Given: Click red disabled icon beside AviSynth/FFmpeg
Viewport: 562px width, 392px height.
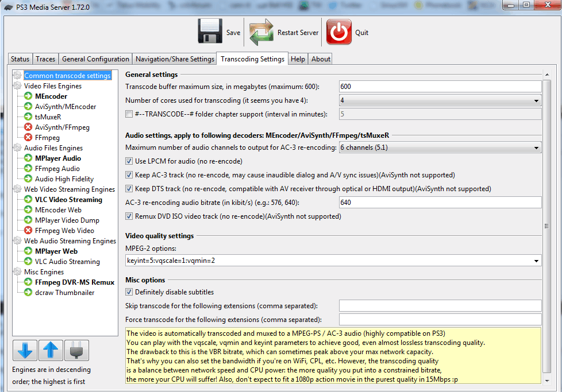Looking at the screenshot, I should 28,127.
